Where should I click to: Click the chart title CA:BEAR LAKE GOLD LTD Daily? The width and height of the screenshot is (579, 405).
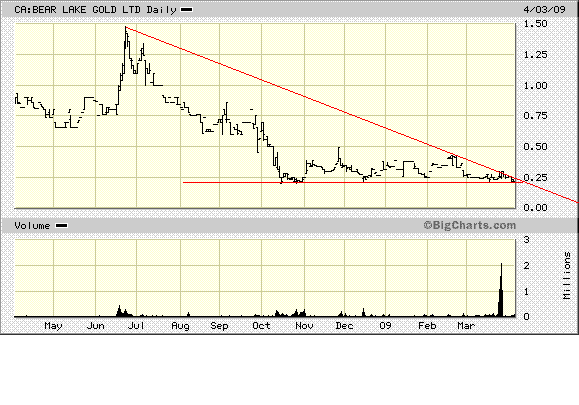[95, 10]
